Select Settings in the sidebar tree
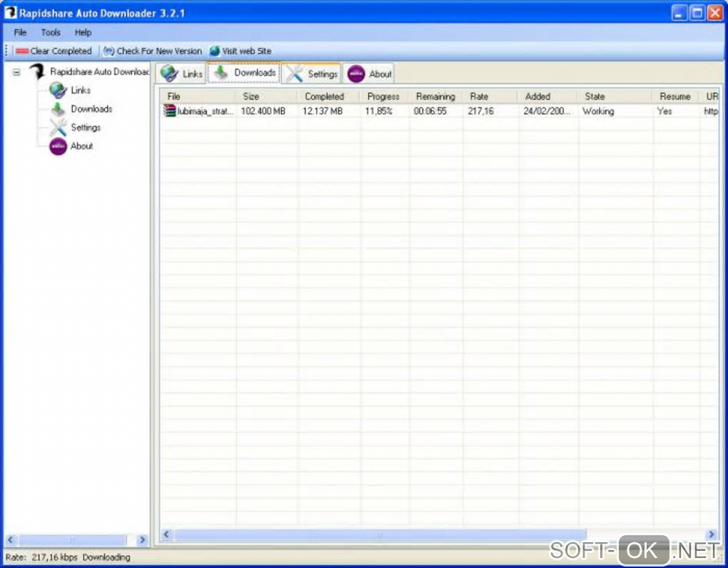This screenshot has width=728, height=568. click(x=86, y=127)
